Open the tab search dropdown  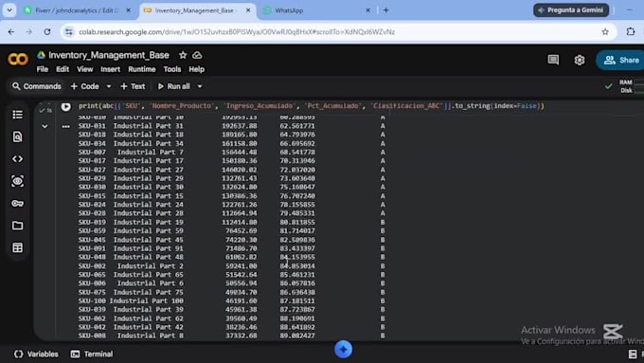(x=9, y=10)
